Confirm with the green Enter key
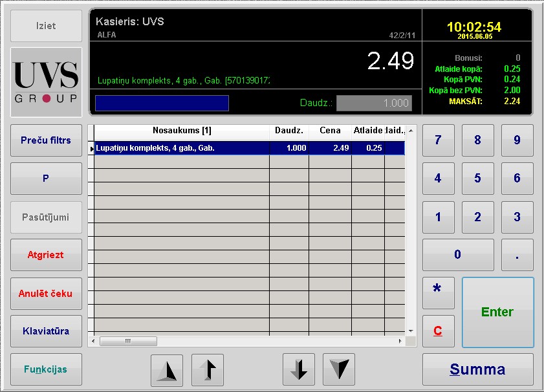This screenshot has height=392, width=544. coord(497,312)
